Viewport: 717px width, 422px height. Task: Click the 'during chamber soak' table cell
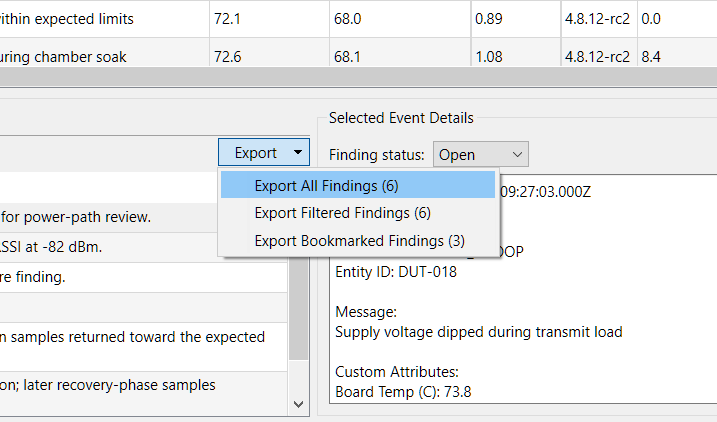pos(104,53)
